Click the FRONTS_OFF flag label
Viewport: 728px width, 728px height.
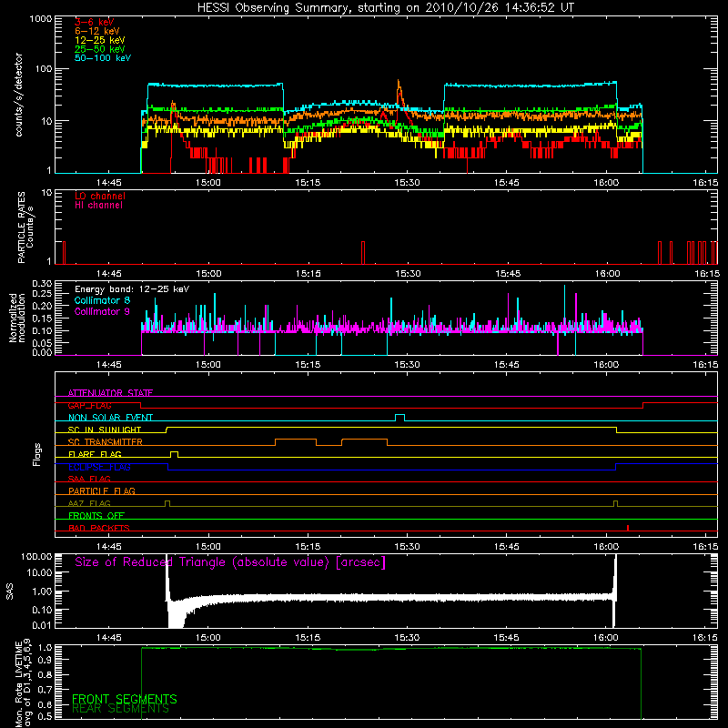tap(96, 515)
